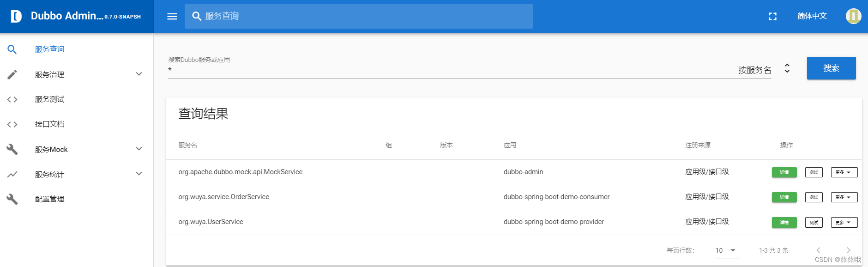Sort by 服务名 column header
868x267 pixels.
(x=187, y=145)
